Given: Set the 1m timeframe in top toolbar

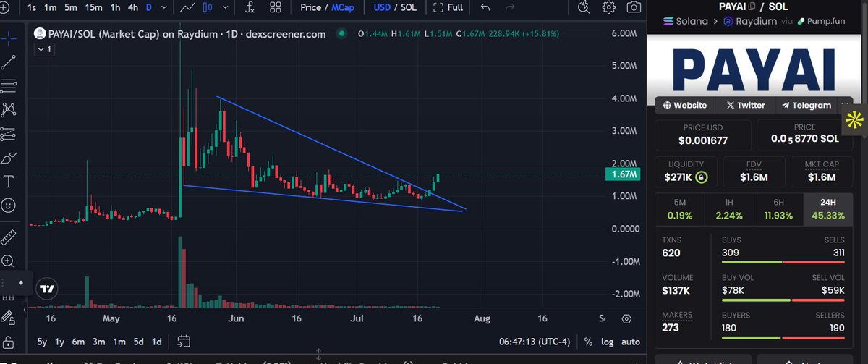Looking at the screenshot, I should (51, 7).
